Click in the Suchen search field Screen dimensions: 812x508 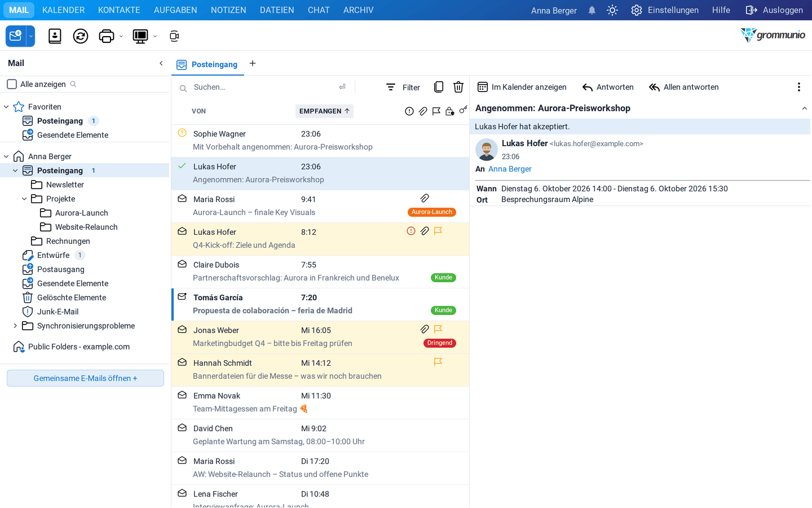pos(264,87)
